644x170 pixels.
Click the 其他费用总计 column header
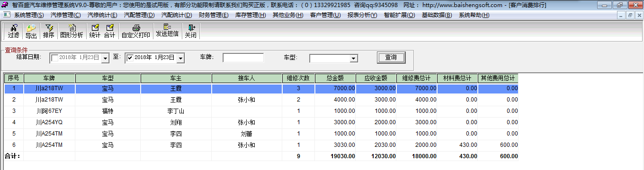(x=498, y=78)
